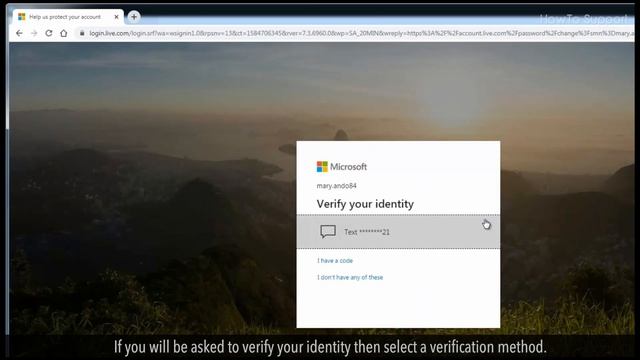Click the speech bubble text message icon
Viewport: 640px width, 360px height.
[x=328, y=231]
